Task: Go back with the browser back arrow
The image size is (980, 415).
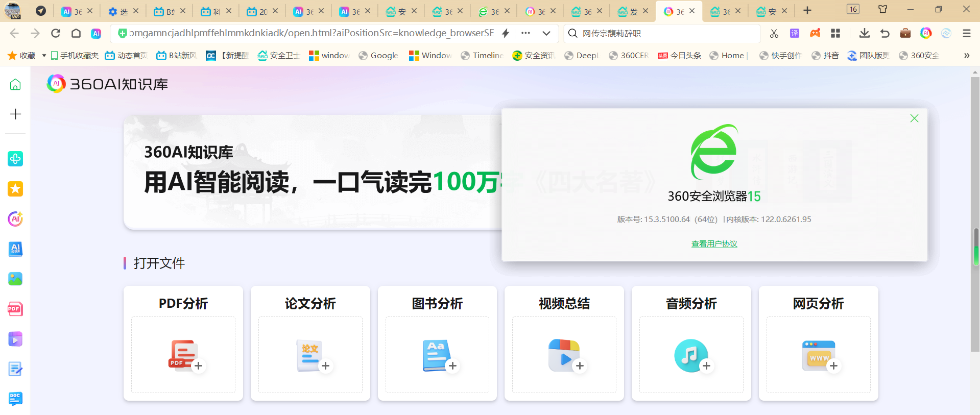Action: tap(14, 33)
